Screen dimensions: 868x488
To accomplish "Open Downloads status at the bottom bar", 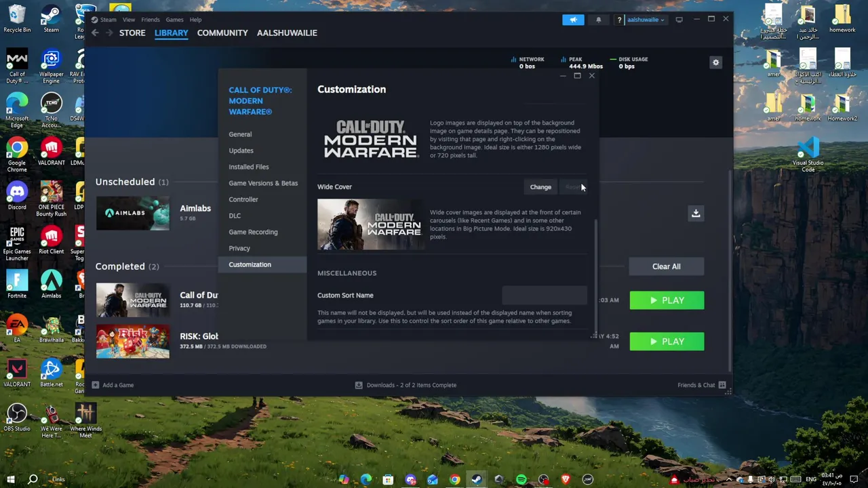I will pos(406,385).
